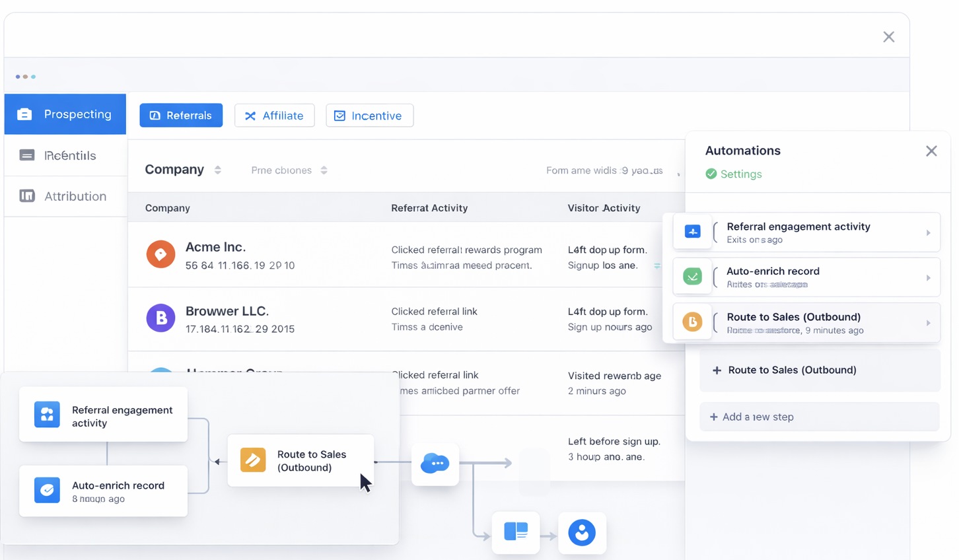The width and height of the screenshot is (959, 560).
Task: Switch to the Affiliate tab
Action: coord(274,116)
